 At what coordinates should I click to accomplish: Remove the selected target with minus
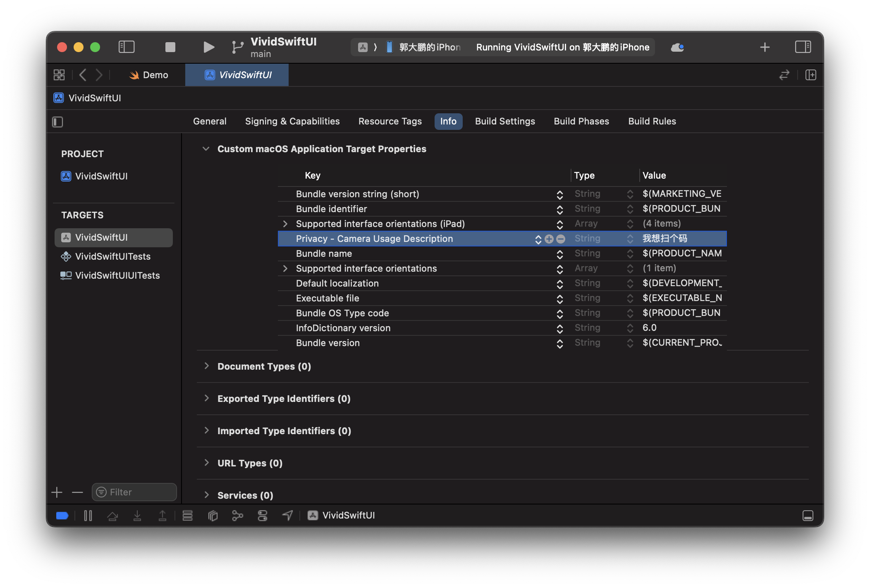tap(77, 492)
